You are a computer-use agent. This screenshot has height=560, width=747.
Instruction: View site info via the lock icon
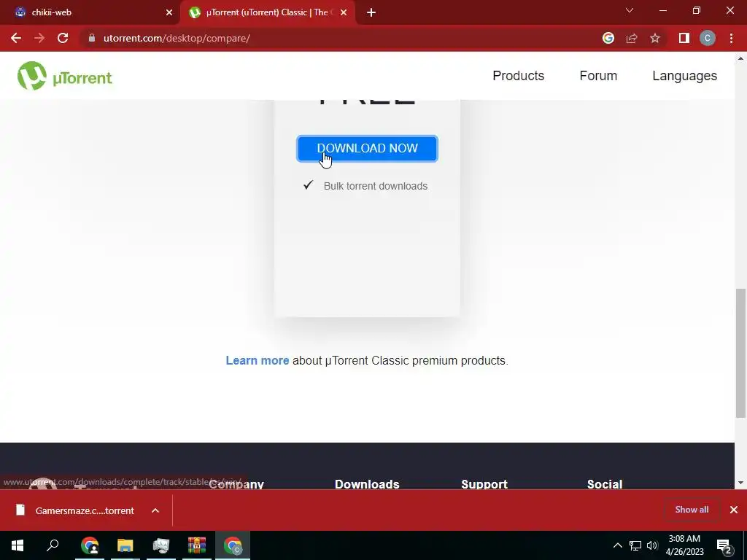point(92,38)
